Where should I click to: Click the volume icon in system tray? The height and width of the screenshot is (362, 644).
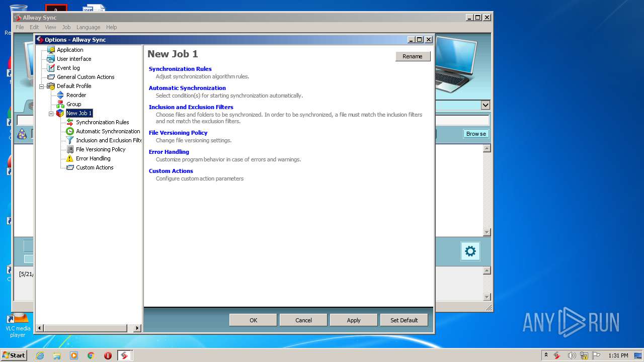(x=572, y=355)
